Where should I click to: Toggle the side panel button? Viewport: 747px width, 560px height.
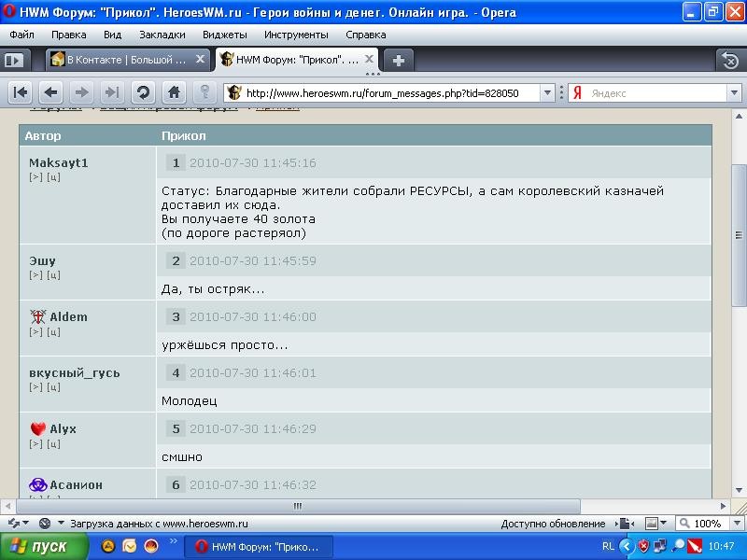point(13,60)
